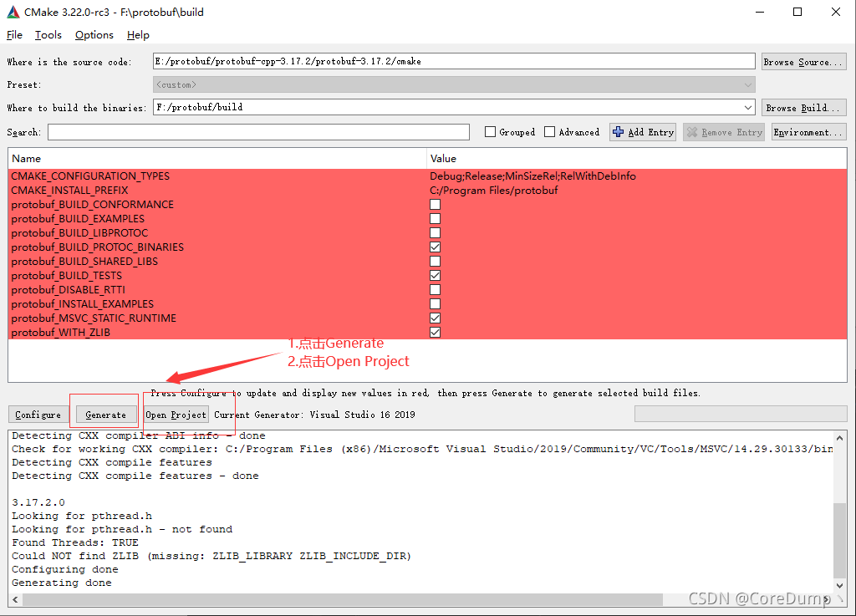The image size is (856, 616).
Task: Check the protobuf_BUILD_LIBPROTOC option
Action: coord(435,233)
